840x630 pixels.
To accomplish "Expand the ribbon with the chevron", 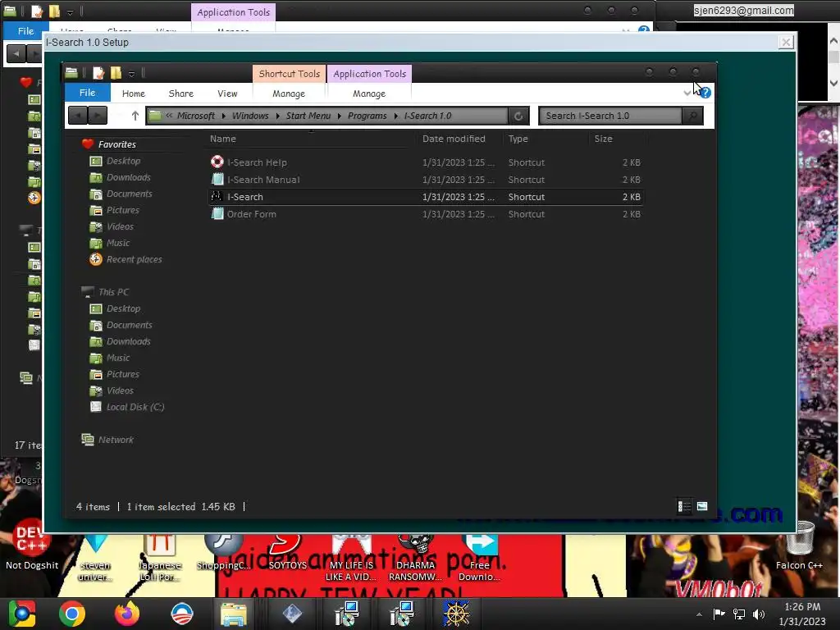I will [x=687, y=94].
